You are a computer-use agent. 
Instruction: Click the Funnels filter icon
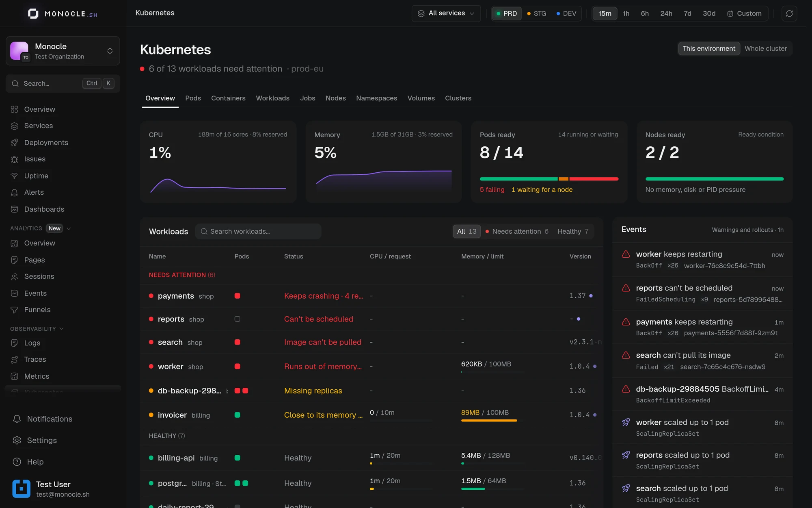[x=15, y=310]
